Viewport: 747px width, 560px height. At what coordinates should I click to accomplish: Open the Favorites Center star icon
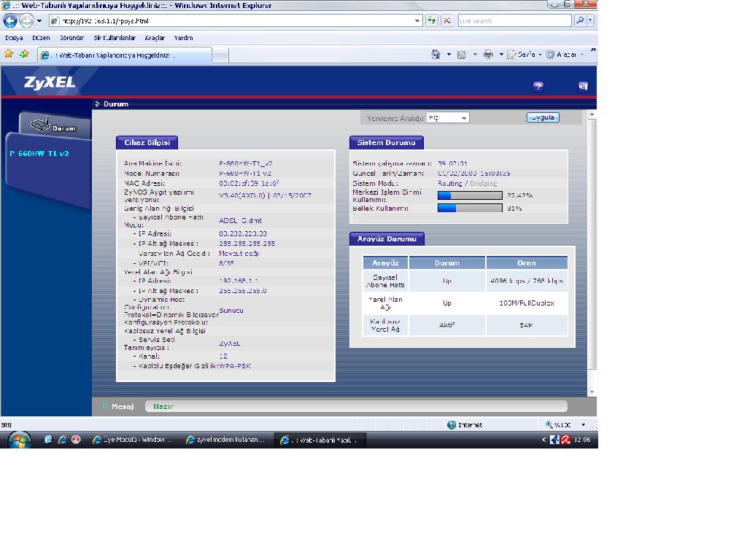9,54
